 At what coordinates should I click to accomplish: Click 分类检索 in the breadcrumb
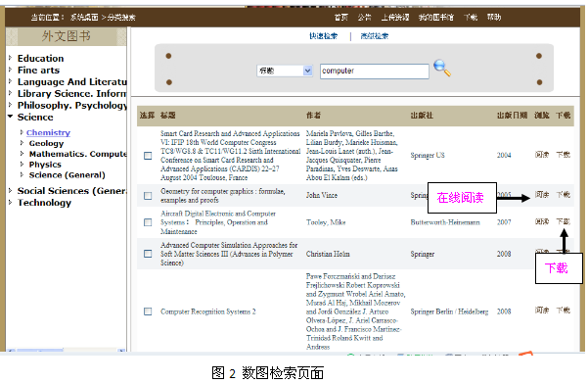pyautogui.click(x=121, y=18)
